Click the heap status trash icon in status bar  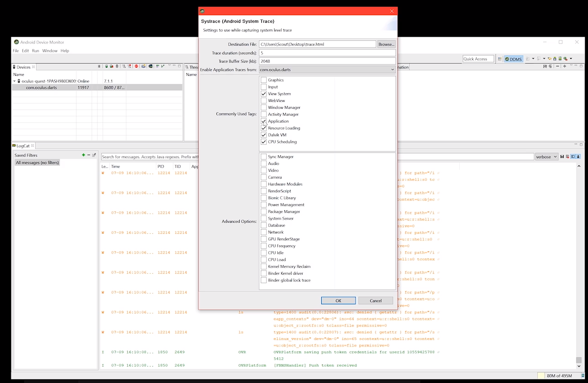pos(583,375)
